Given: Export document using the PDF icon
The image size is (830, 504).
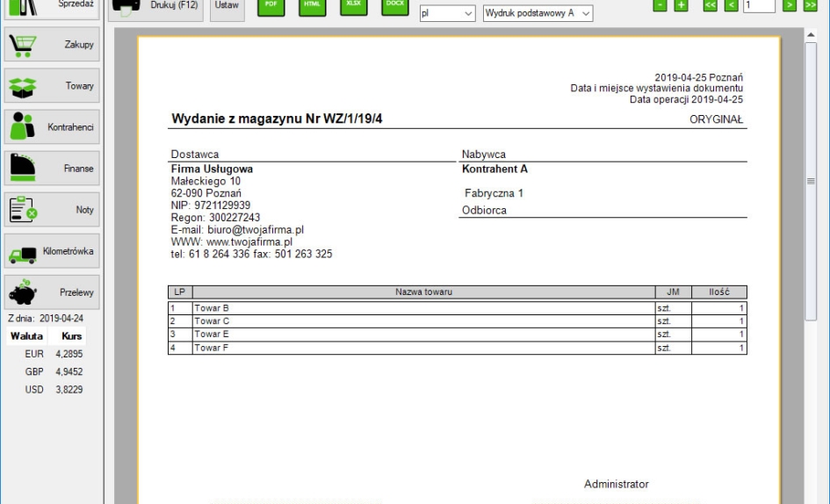Looking at the screenshot, I should pos(271,6).
